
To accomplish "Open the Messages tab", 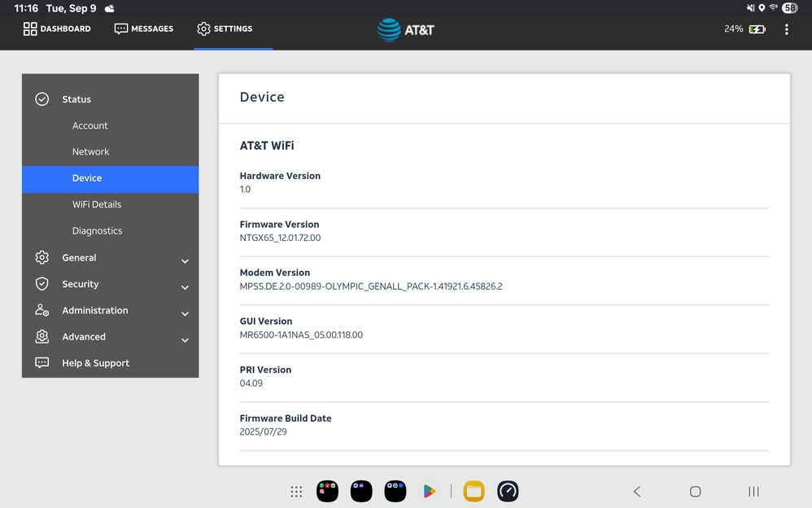I will pos(143,28).
